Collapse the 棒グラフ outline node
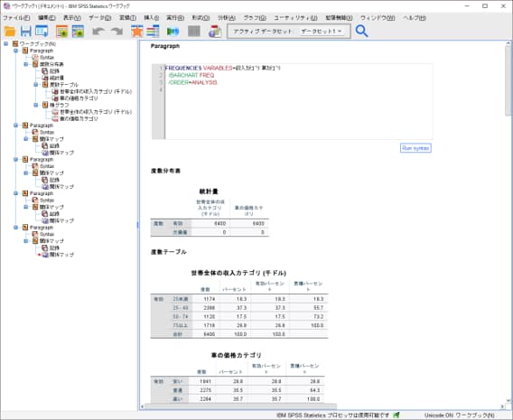Viewport: 513px width, 420px height. point(35,105)
